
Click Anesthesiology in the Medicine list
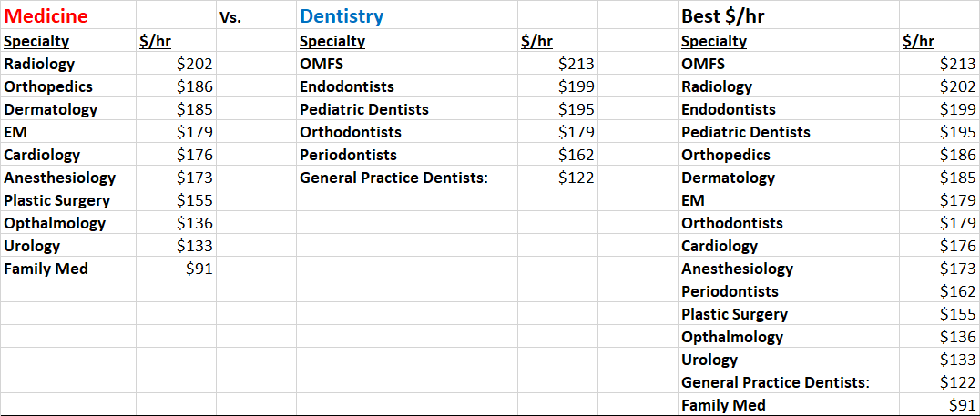(x=59, y=178)
